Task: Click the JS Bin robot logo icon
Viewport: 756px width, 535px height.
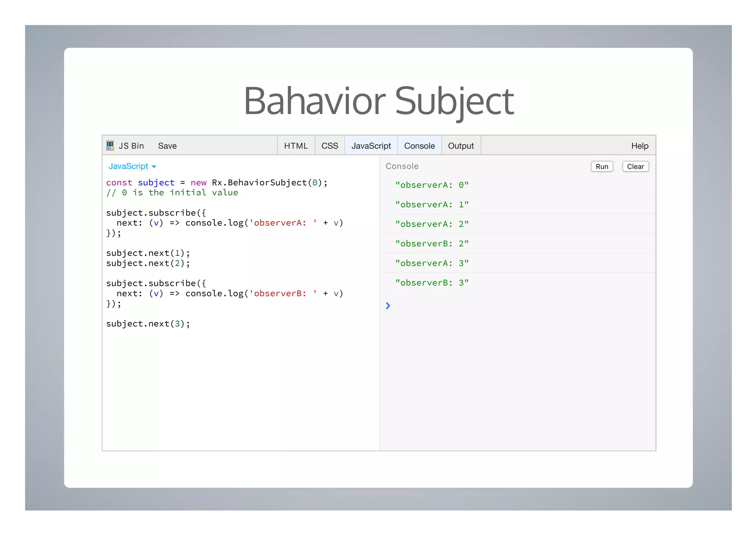Action: click(x=110, y=145)
